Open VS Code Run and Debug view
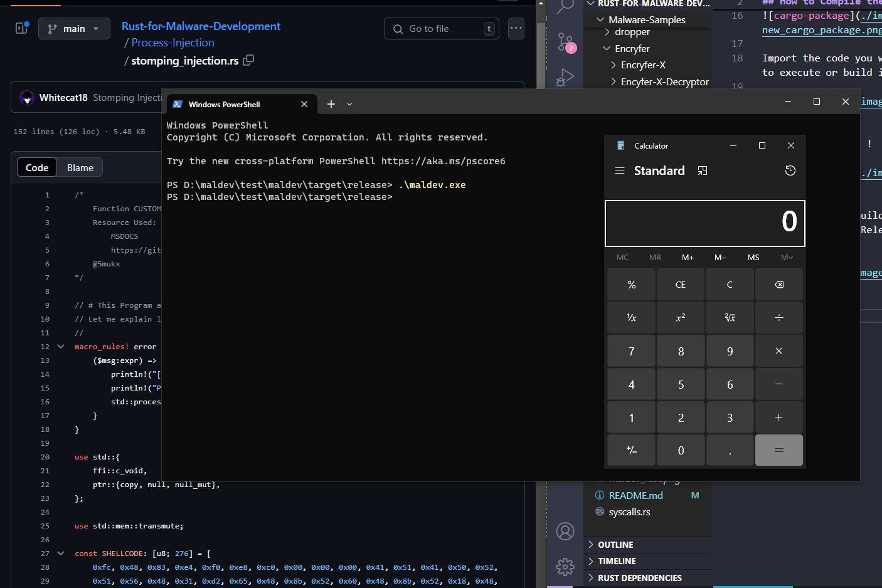This screenshot has height=588, width=882. point(565,78)
